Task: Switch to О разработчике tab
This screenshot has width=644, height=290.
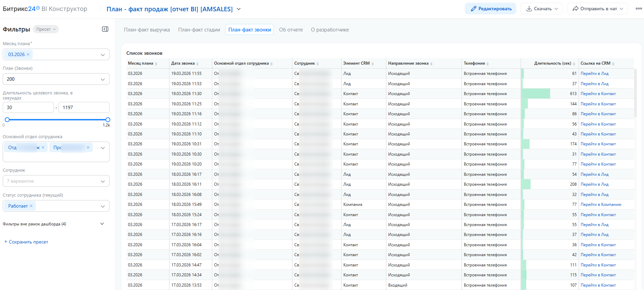Action: (x=330, y=30)
